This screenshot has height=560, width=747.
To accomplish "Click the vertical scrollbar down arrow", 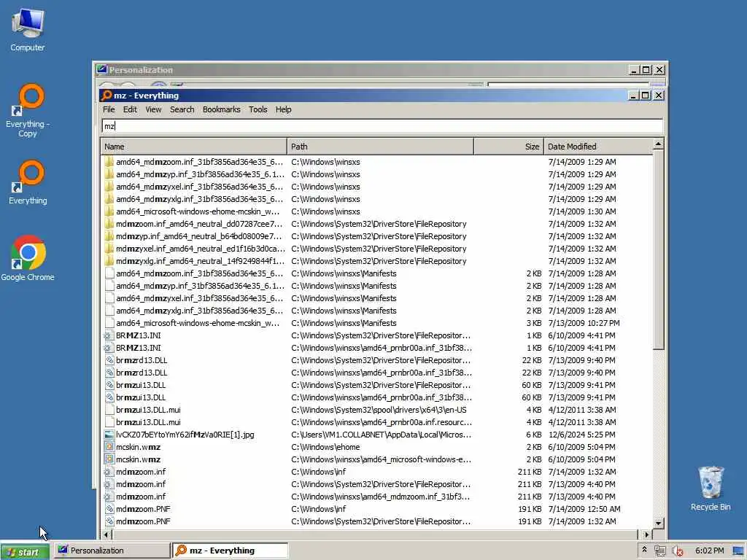I will coord(658,523).
